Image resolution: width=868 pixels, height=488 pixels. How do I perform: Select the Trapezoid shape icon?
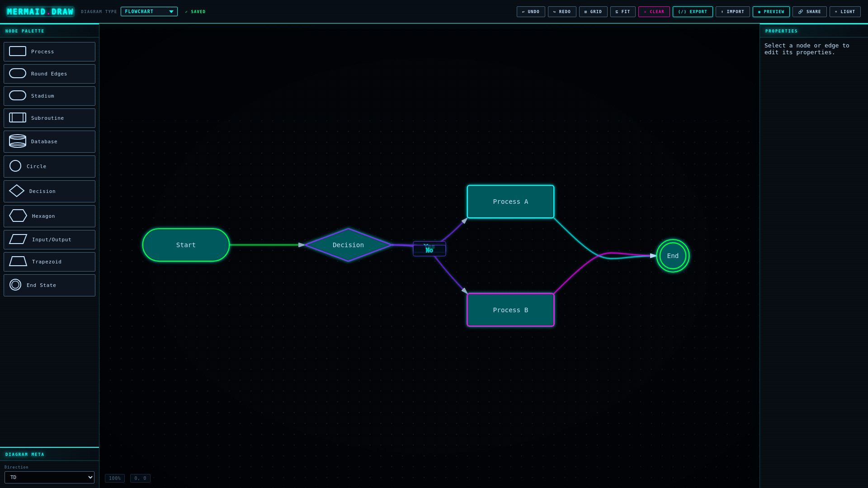(18, 262)
